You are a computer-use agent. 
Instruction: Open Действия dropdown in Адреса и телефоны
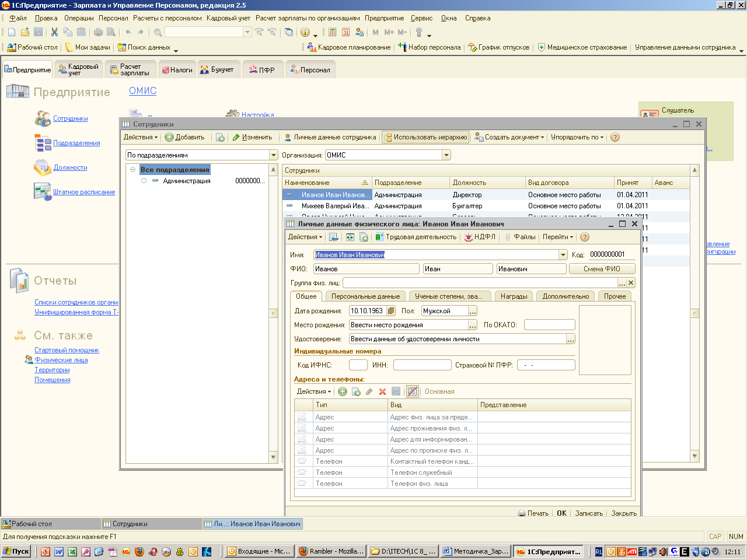314,391
